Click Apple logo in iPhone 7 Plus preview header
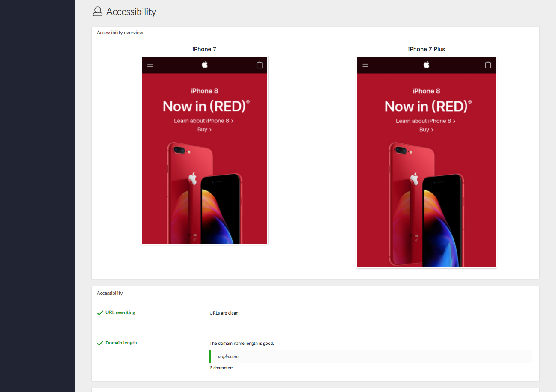This screenshot has height=392, width=556. 426,65
